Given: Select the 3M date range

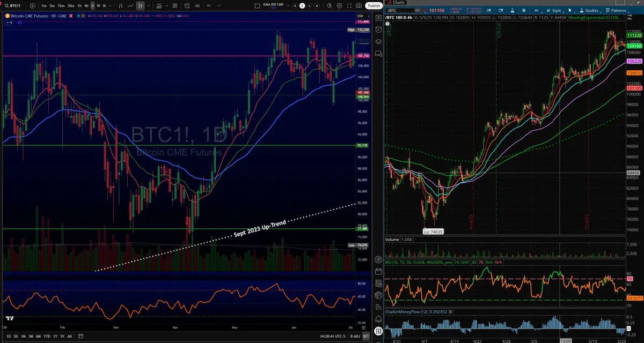Looking at the screenshot, I should 31,336.
